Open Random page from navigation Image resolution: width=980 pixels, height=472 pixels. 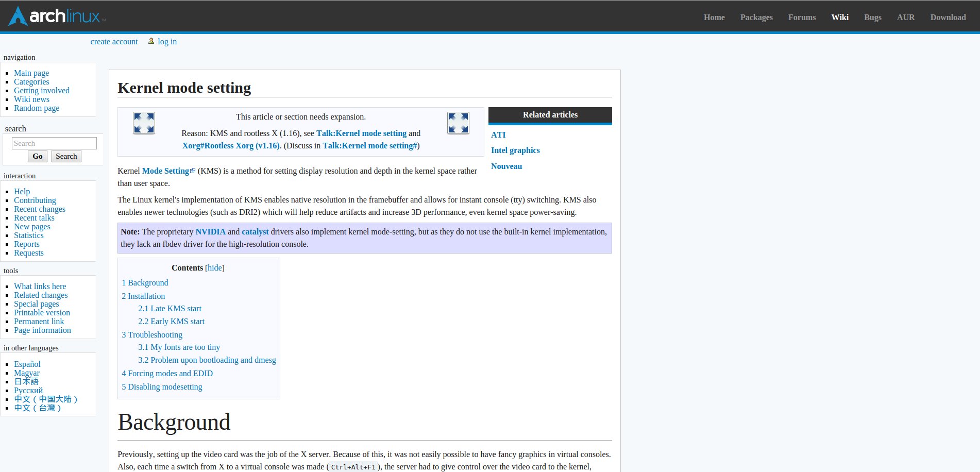click(x=37, y=108)
